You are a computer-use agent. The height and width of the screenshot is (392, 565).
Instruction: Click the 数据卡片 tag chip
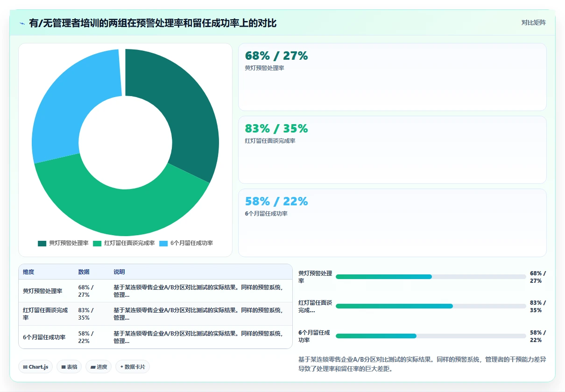click(133, 367)
